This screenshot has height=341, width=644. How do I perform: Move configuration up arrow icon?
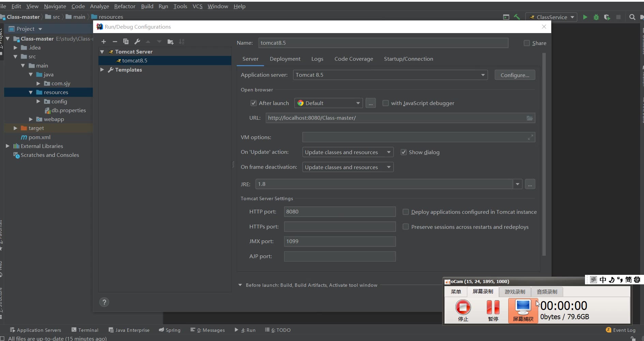click(x=148, y=42)
